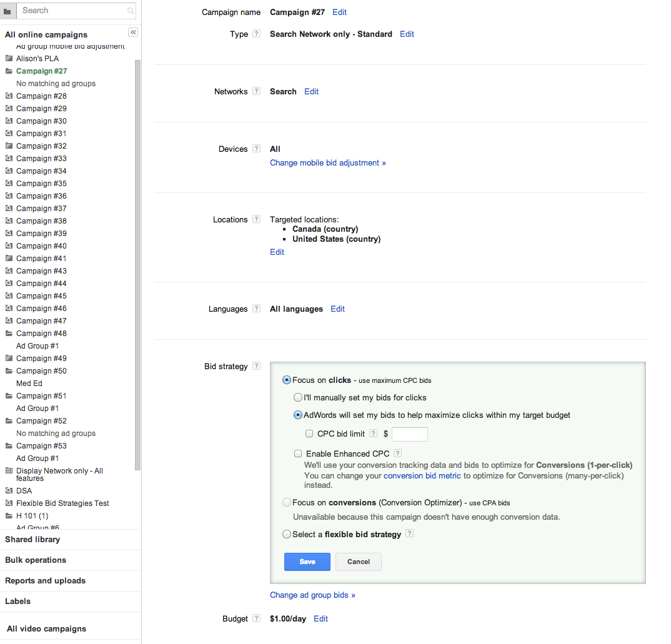Open Change ad group bids link
Image resolution: width=671 pixels, height=644 pixels.
[312, 595]
